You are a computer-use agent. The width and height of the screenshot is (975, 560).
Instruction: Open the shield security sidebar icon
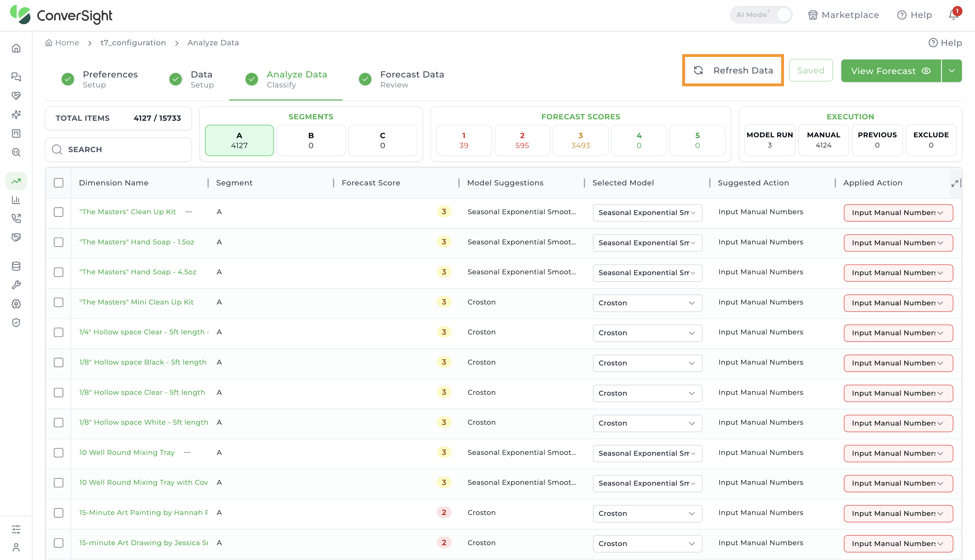16,323
